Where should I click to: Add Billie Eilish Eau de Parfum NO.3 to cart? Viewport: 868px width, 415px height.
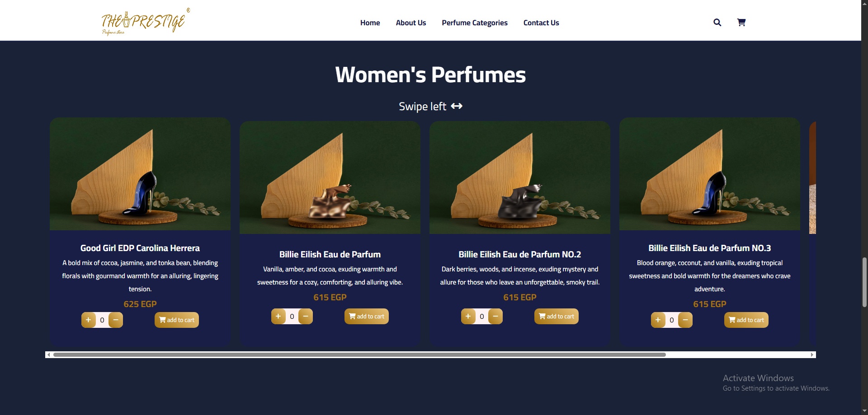point(746,320)
